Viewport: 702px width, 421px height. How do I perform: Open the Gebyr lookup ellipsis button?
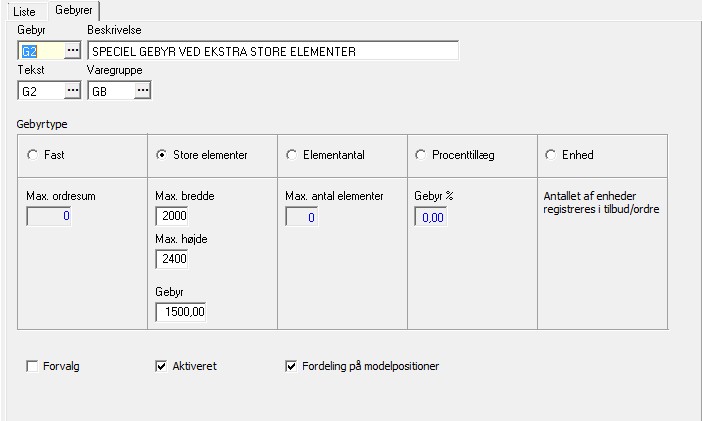[x=72, y=50]
